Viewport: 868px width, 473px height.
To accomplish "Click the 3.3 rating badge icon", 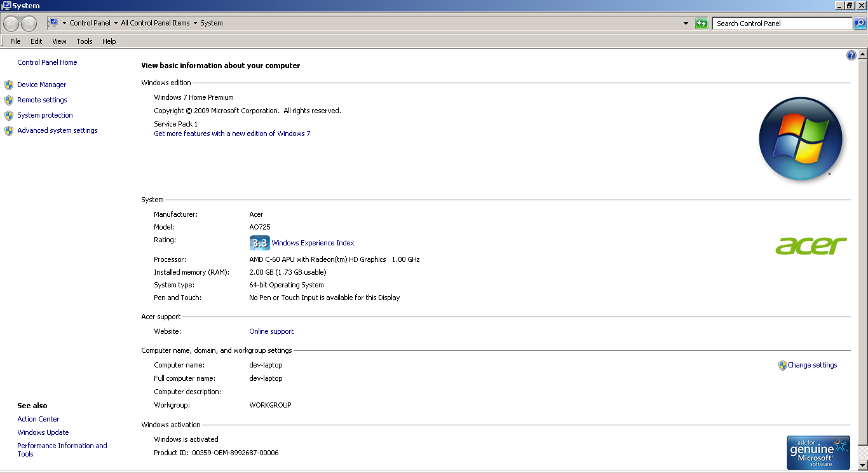I will coord(260,243).
